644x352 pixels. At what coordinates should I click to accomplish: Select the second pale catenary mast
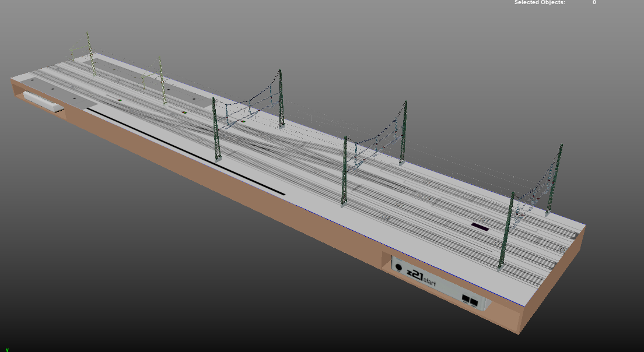point(162,80)
